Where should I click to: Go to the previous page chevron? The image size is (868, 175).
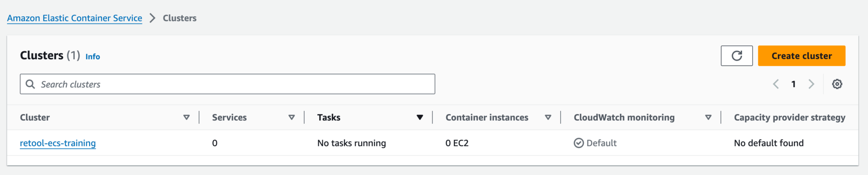pyautogui.click(x=776, y=84)
